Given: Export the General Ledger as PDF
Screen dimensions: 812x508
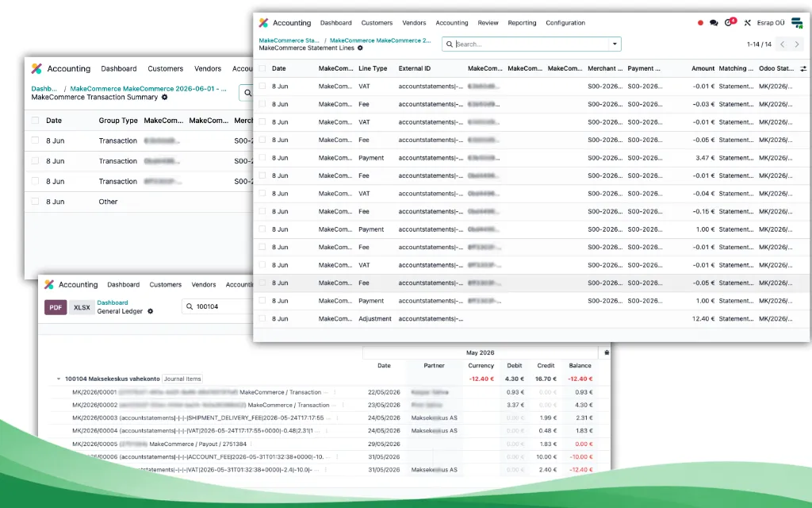Looking at the screenshot, I should point(56,307).
